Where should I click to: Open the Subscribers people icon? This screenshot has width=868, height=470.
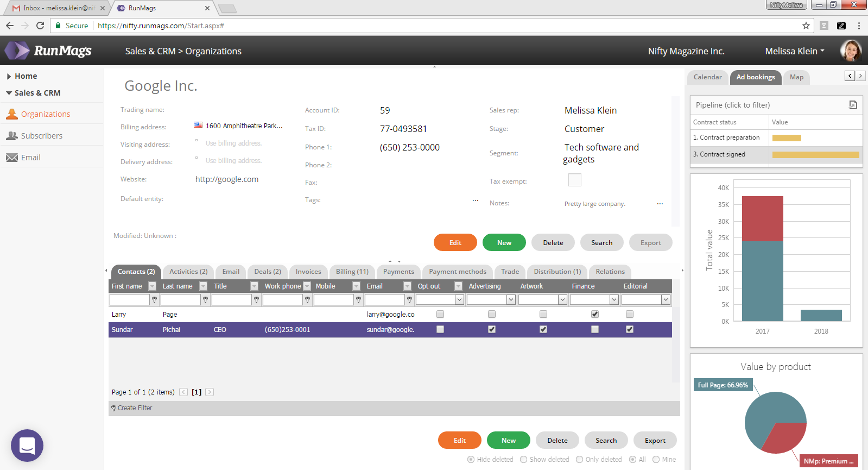11,136
